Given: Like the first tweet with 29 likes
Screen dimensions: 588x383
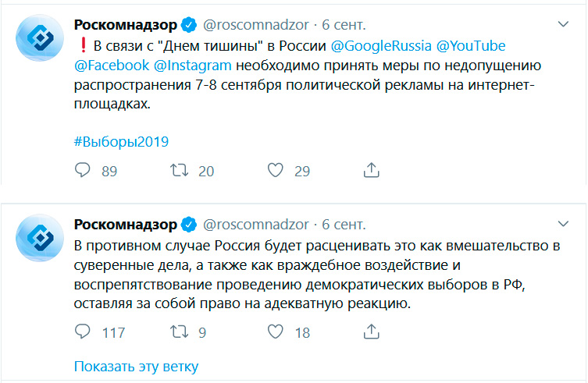Looking at the screenshot, I should click(x=276, y=170).
